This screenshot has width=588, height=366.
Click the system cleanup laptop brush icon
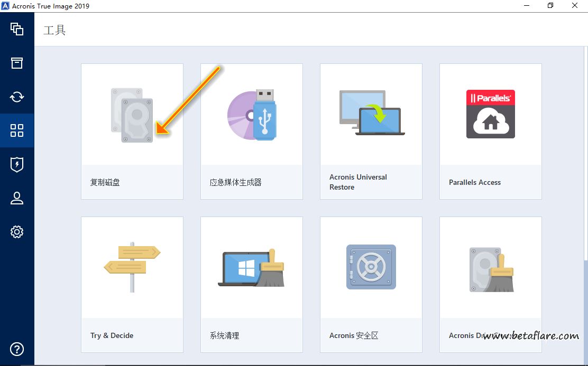pyautogui.click(x=252, y=268)
